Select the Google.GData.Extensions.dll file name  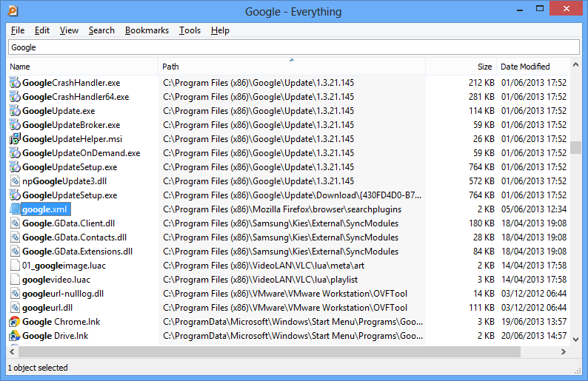pyautogui.click(x=77, y=252)
